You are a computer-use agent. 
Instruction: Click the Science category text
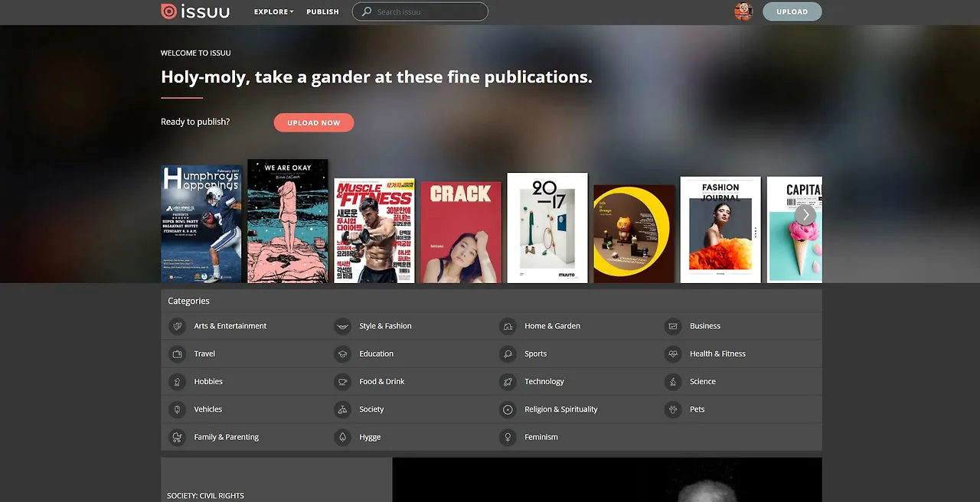703,381
